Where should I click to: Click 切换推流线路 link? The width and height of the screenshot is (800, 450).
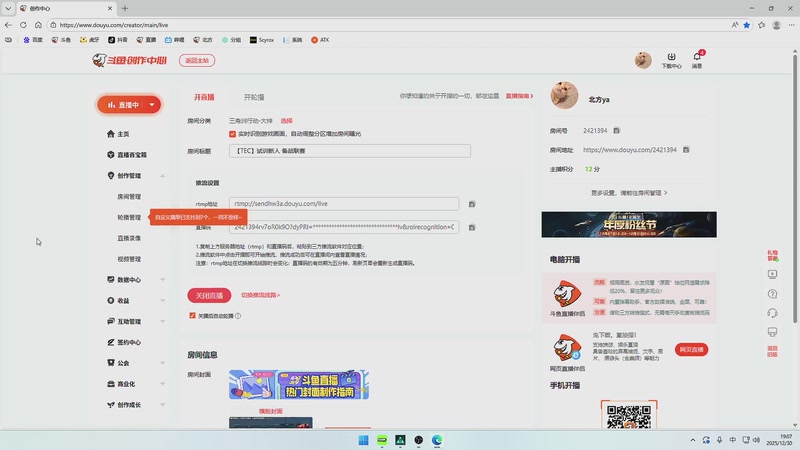(260, 295)
